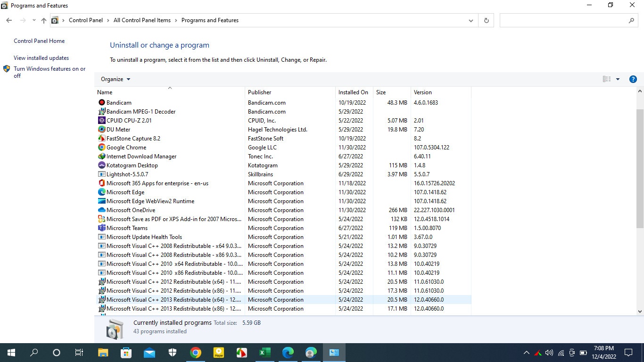The width and height of the screenshot is (644, 362).
Task: Sort by the Name column header
Action: click(170, 92)
